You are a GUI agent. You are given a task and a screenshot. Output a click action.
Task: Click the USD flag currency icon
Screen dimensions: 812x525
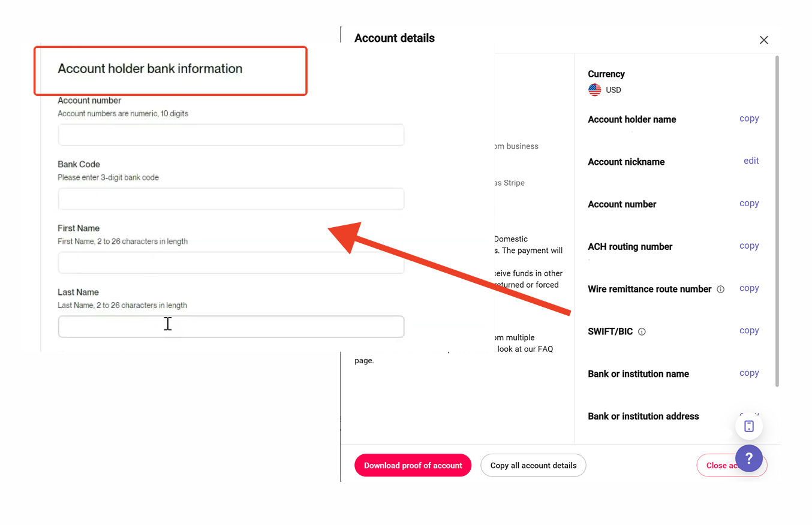[594, 90]
